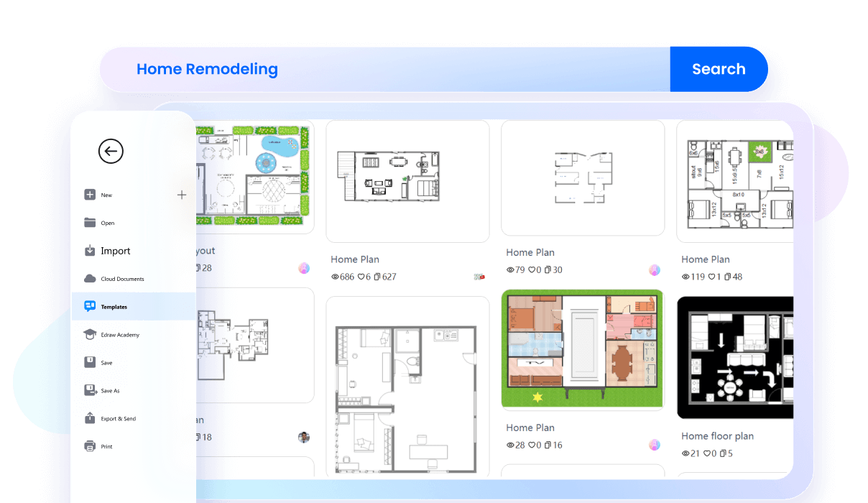
Task: Click the Export & Send icon
Action: pos(90,418)
